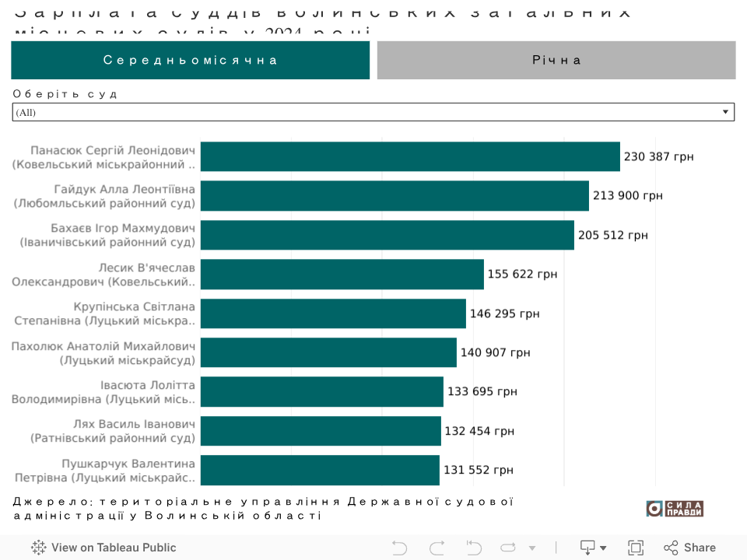Click the Share icon
Viewport: 747px width, 560px height.
click(x=689, y=548)
